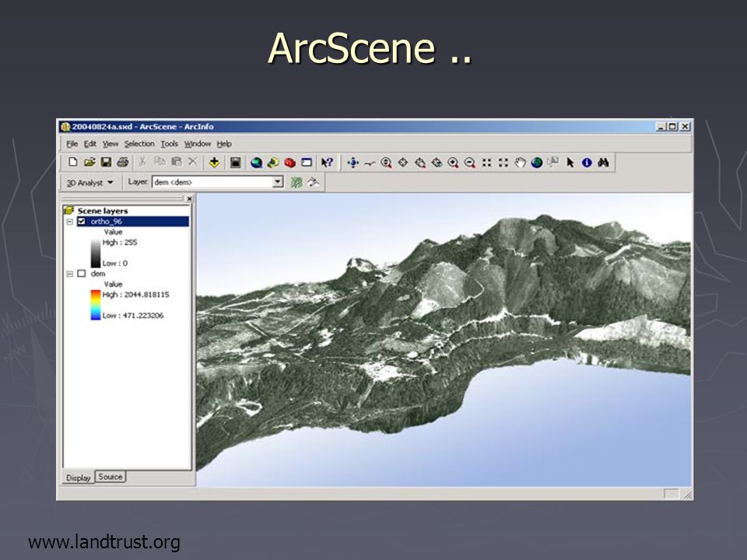747x560 pixels.
Task: Click the 'Low : 471.223206' value
Action: tap(133, 315)
